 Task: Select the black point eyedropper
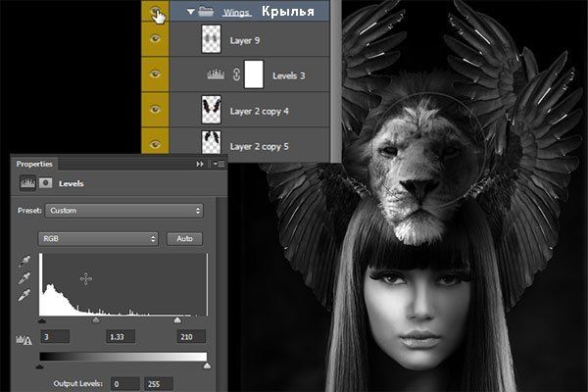pos(24,262)
